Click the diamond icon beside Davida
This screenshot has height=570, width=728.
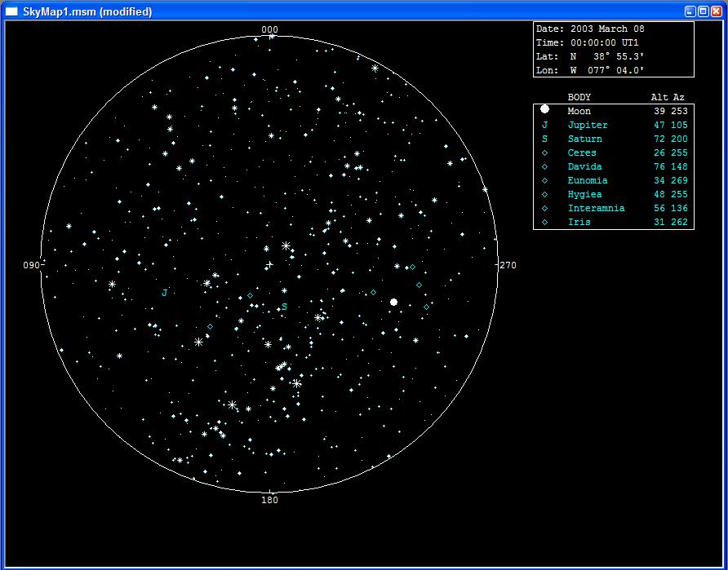(x=544, y=166)
